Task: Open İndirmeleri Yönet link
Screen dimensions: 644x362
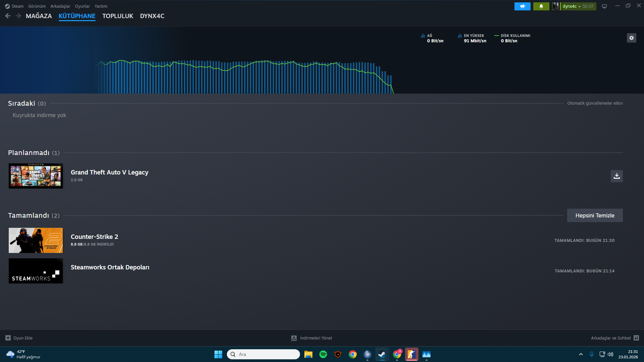Action: click(x=316, y=338)
